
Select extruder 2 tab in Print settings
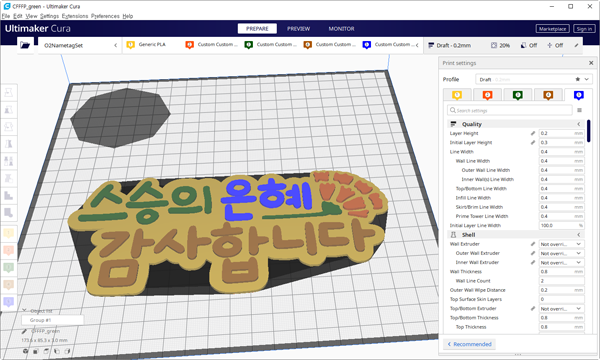[487, 94]
